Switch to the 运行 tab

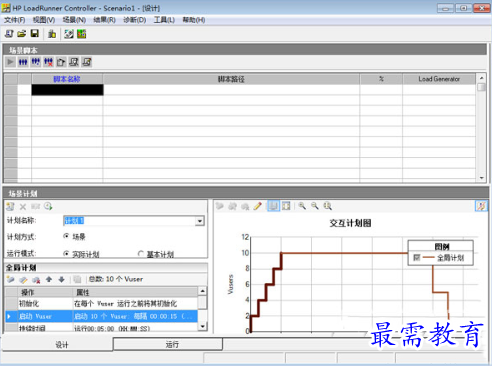pos(168,344)
